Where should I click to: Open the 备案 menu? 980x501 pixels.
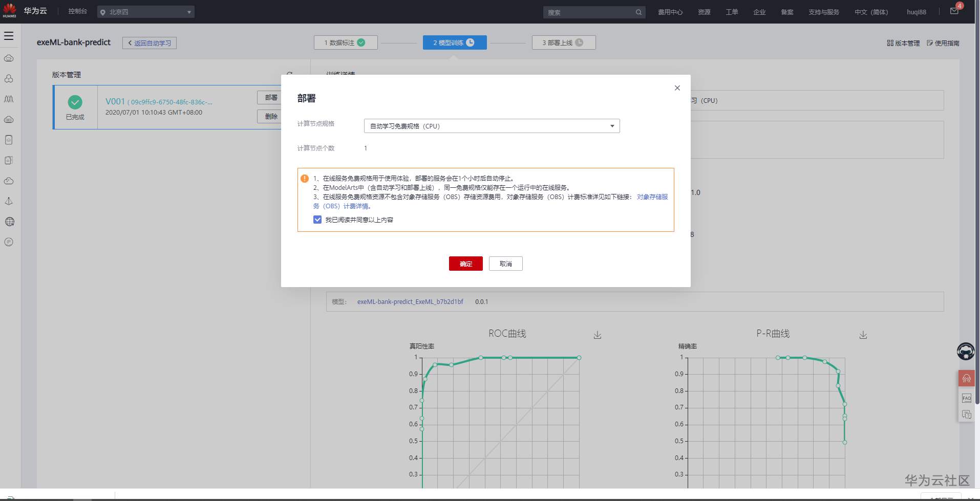click(x=787, y=12)
